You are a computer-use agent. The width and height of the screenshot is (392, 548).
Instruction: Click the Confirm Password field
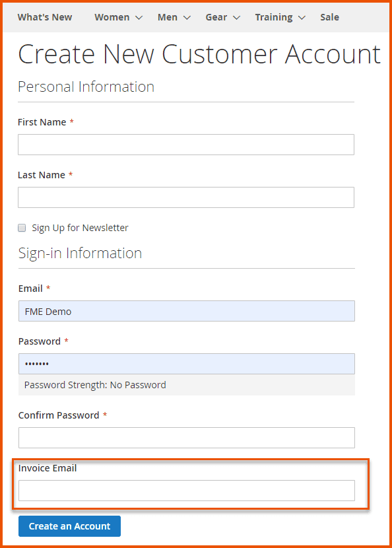coord(185,437)
